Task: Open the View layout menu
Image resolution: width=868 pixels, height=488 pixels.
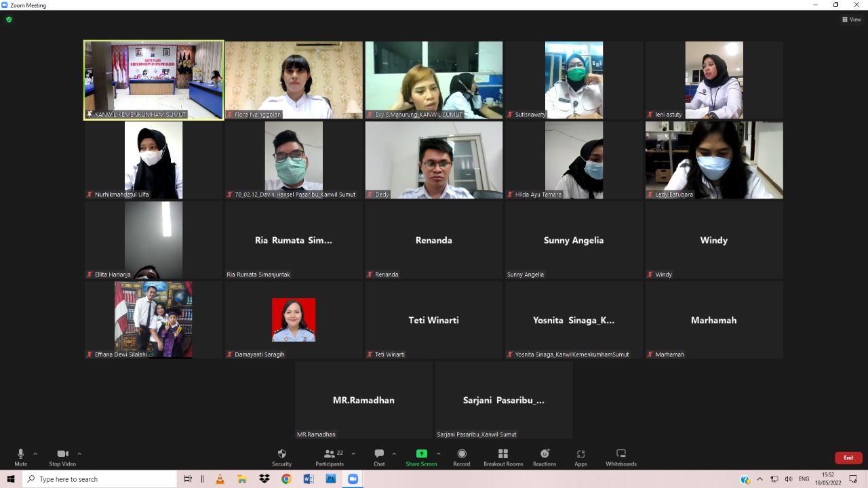Action: coord(851,20)
